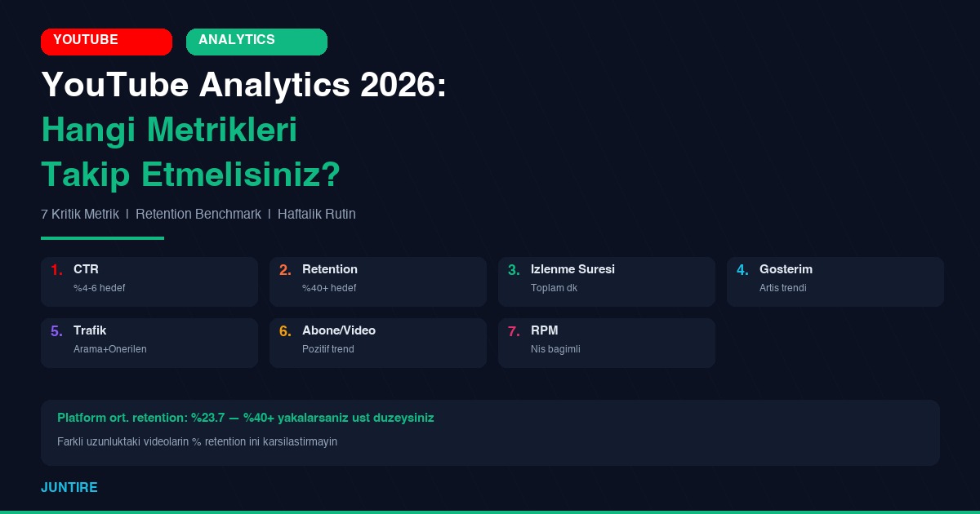Click the Abone/Video card title
The width and height of the screenshot is (980, 514).
339,330
